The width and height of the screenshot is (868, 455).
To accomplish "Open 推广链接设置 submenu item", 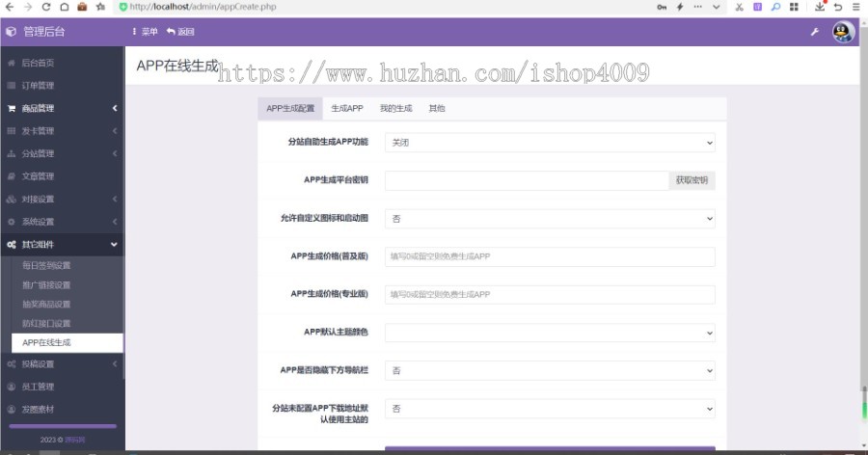I will 67,284.
